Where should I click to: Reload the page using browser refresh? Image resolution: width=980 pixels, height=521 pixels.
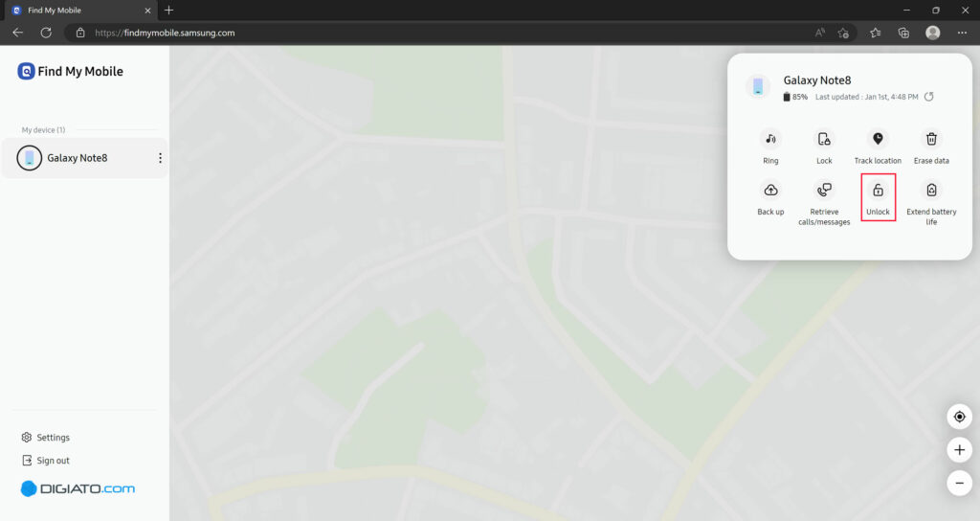(x=46, y=33)
